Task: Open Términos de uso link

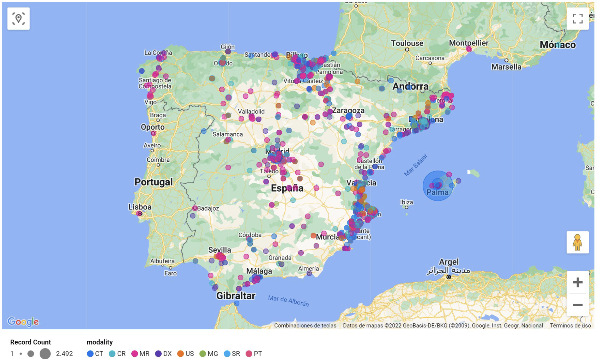Action: pos(570,326)
